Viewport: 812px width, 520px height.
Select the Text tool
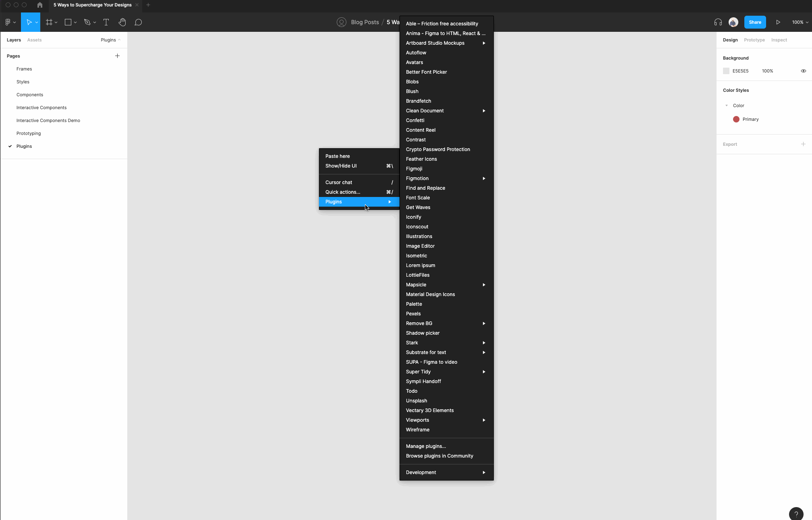tap(106, 22)
